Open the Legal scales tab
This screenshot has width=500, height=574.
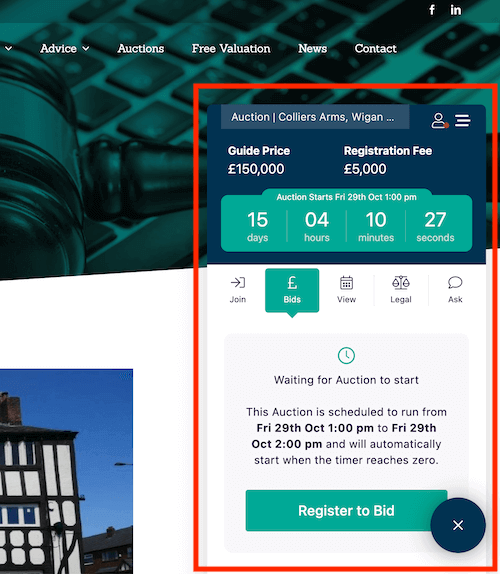[x=401, y=290]
